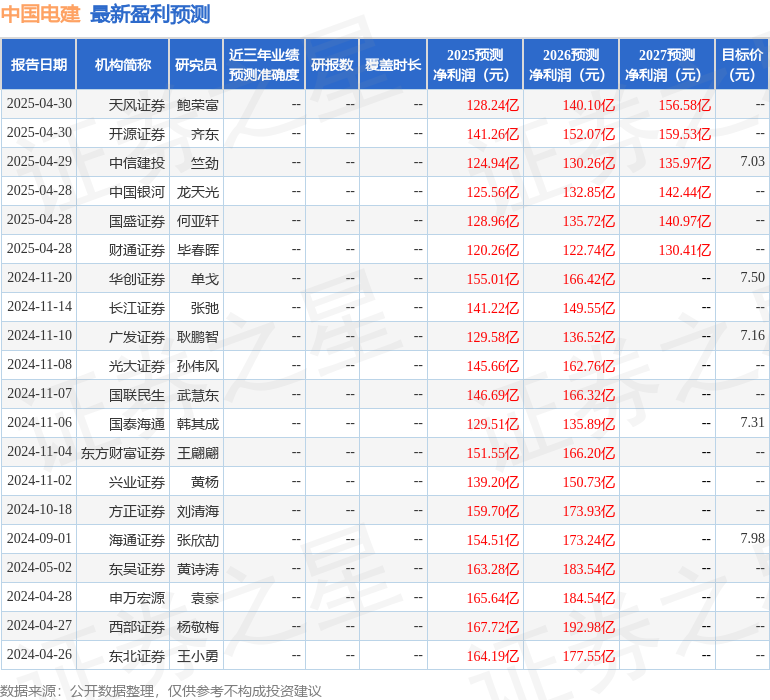This screenshot has width=770, height=700.
Task: Click researcher name 竺劲
Action: tap(205, 163)
